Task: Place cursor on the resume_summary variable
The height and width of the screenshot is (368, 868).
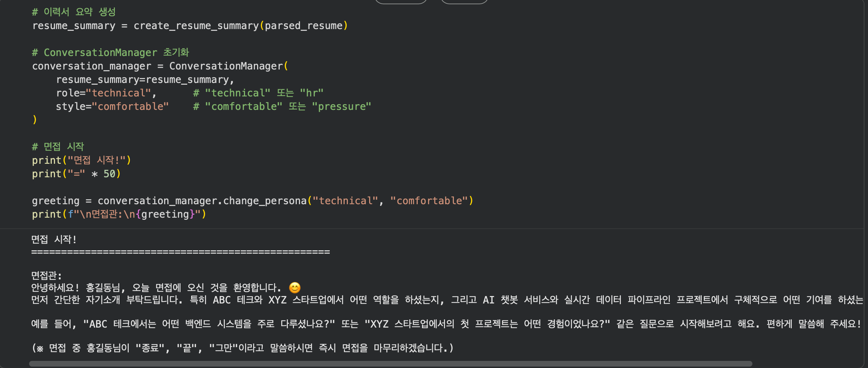Action: pos(74,25)
